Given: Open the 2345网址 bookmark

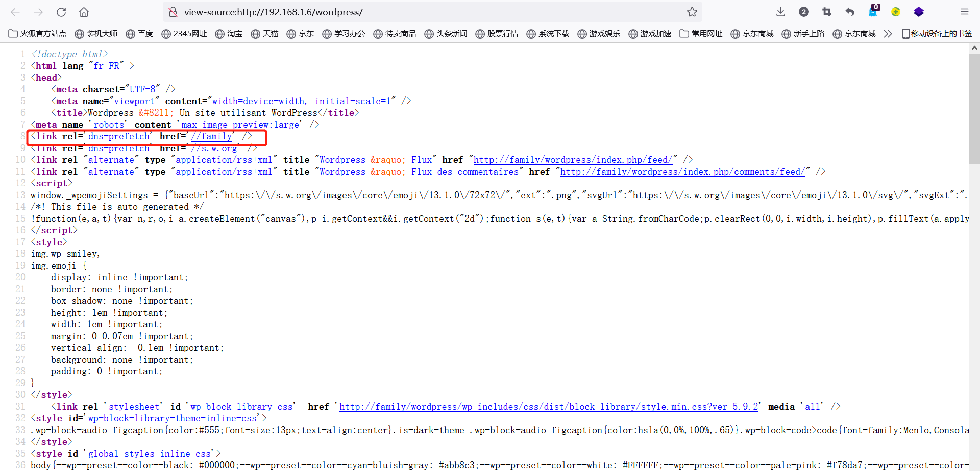Looking at the screenshot, I should point(184,34).
